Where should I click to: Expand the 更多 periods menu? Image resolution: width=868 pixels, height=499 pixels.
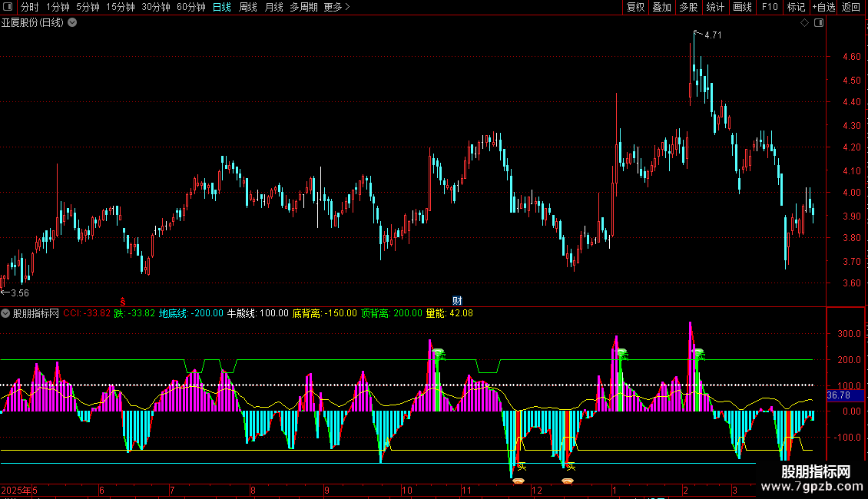tap(336, 7)
